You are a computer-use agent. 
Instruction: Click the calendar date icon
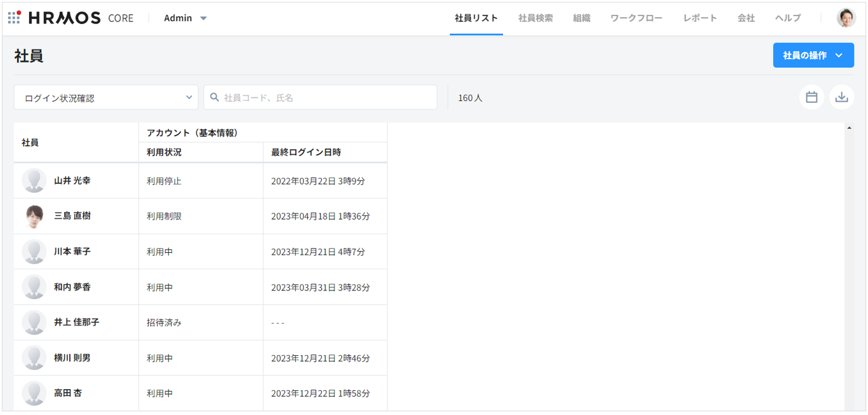click(811, 97)
